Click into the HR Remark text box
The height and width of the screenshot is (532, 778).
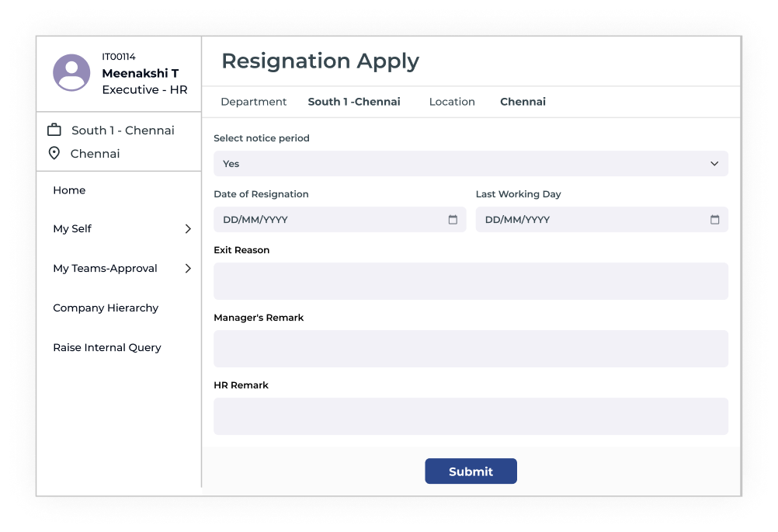point(471,416)
